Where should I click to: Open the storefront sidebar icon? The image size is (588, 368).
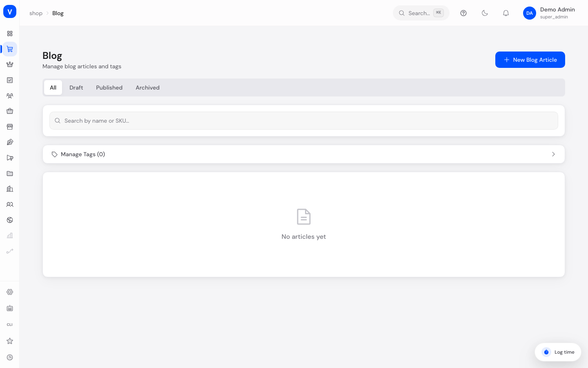coord(10,127)
